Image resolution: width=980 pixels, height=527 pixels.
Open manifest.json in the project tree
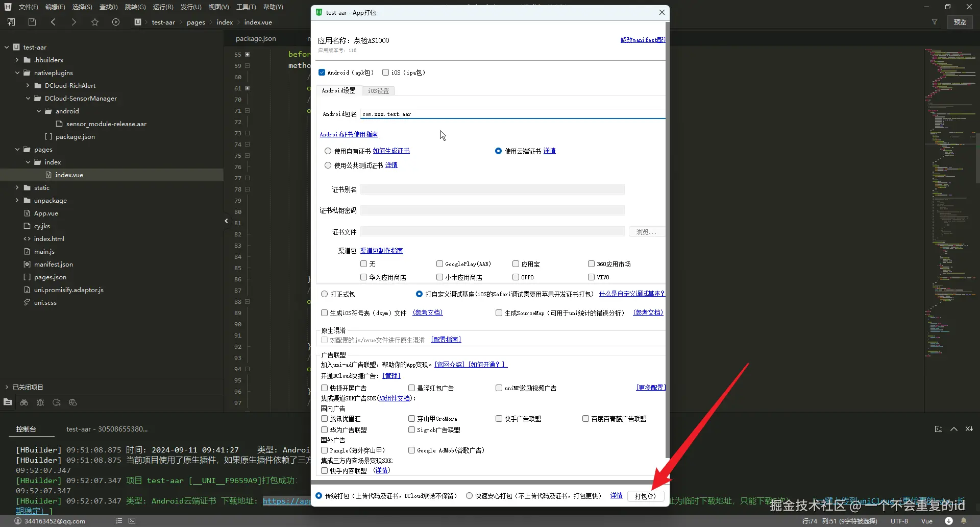(54, 264)
